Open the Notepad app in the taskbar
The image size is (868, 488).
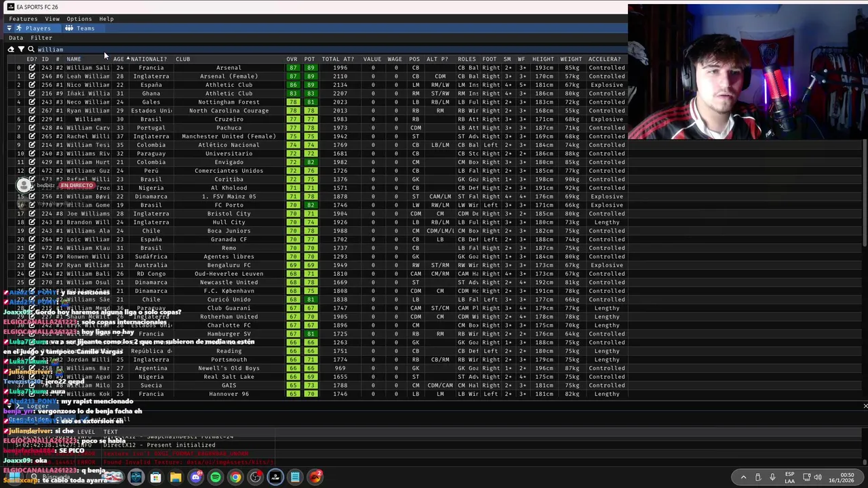[x=295, y=477]
